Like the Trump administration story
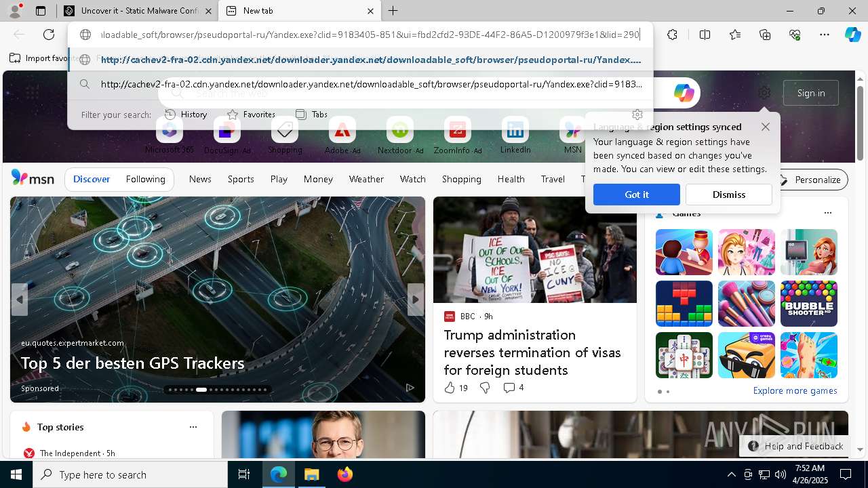The image size is (868, 488). pyautogui.click(x=449, y=388)
